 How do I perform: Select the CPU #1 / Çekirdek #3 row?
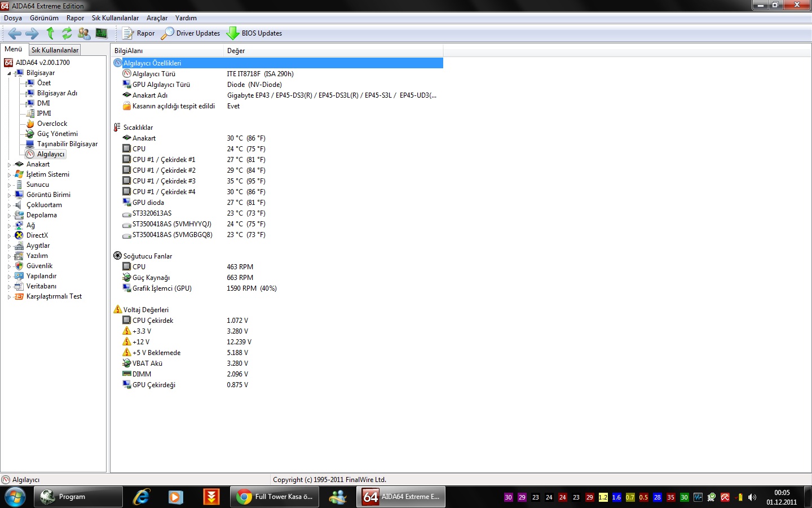[277, 181]
